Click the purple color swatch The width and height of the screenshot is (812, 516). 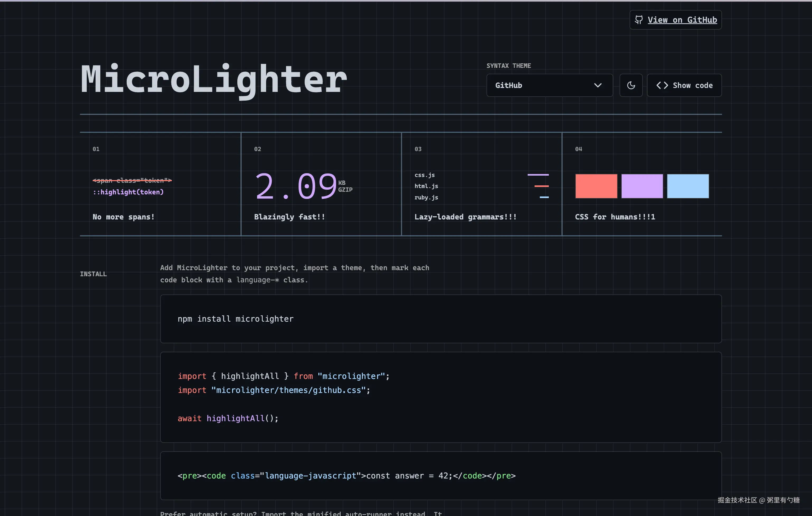click(642, 186)
